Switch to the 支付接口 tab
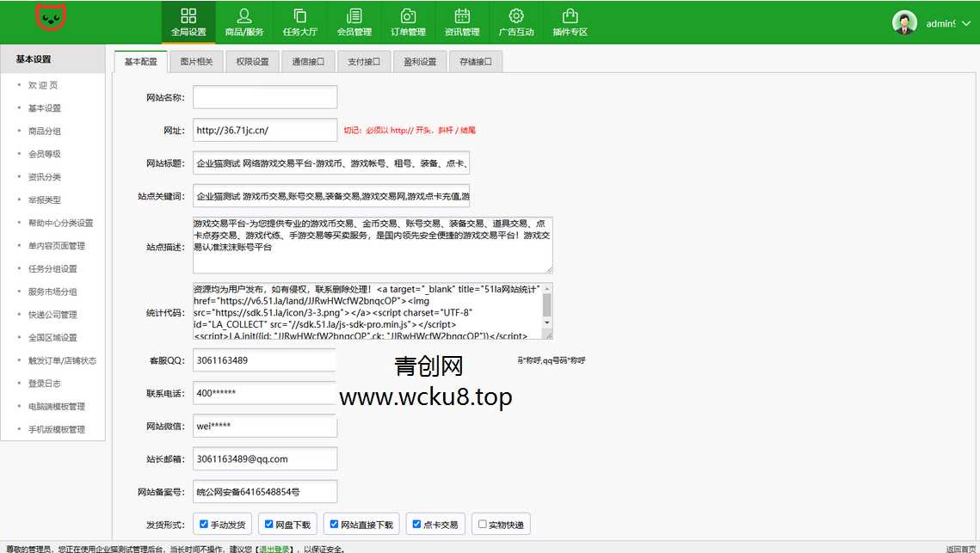Image resolution: width=980 pixels, height=553 pixels. pos(363,61)
